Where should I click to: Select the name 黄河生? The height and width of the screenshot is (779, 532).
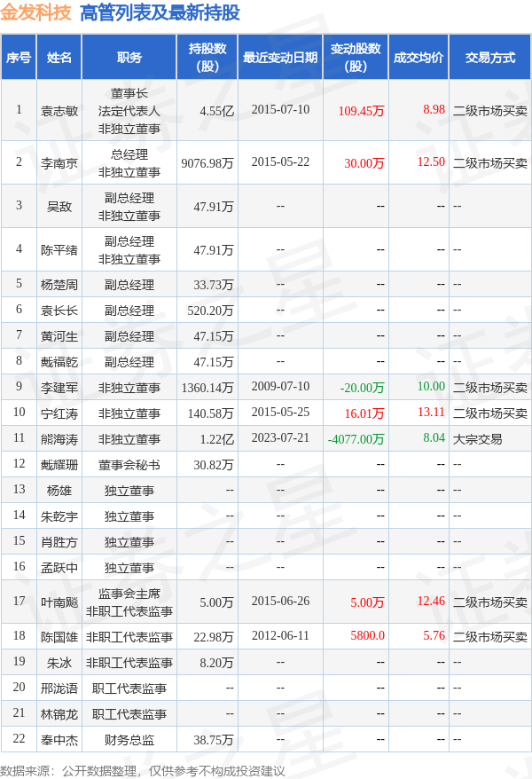[x=59, y=336]
